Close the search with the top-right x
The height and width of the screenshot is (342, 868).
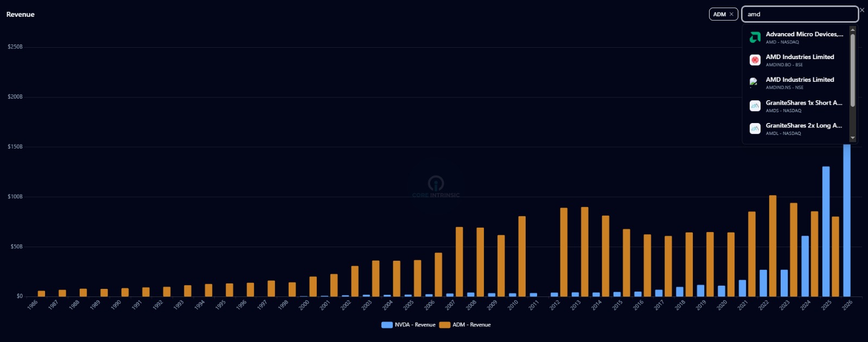(862, 10)
